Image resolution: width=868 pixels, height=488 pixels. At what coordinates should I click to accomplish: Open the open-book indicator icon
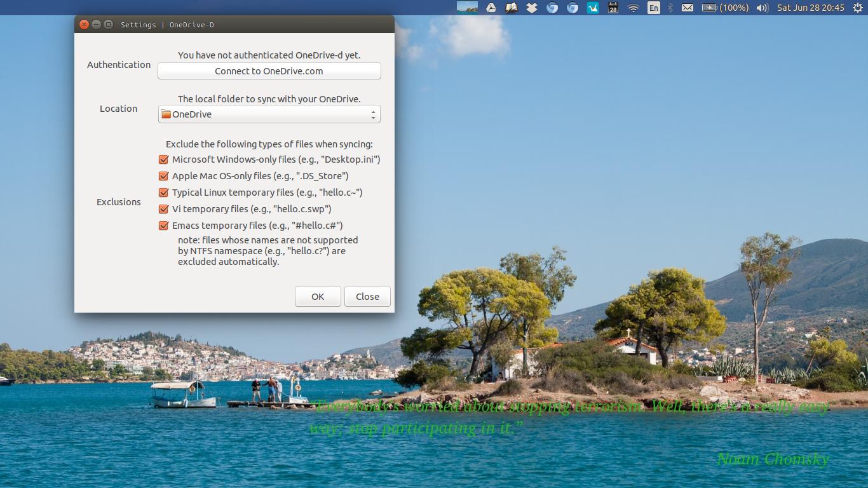512,8
